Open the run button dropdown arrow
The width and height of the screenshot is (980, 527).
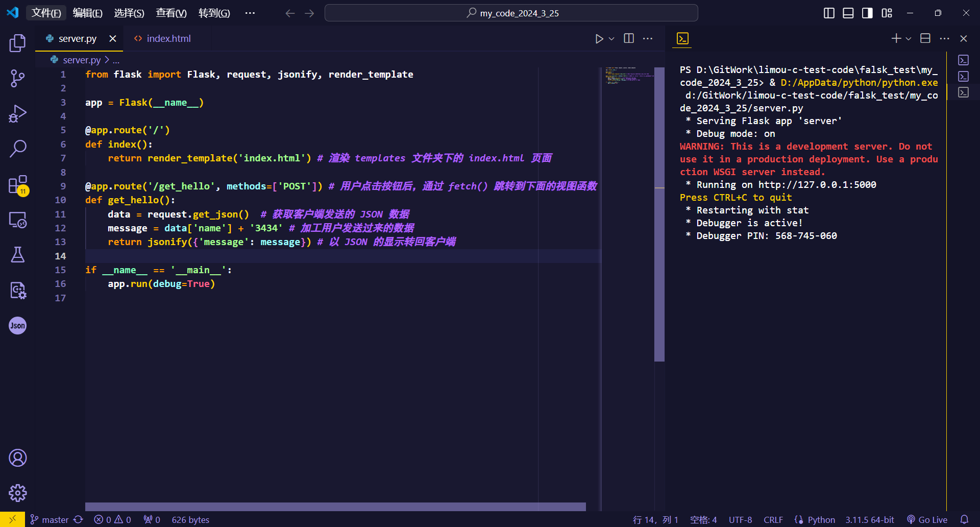point(611,38)
